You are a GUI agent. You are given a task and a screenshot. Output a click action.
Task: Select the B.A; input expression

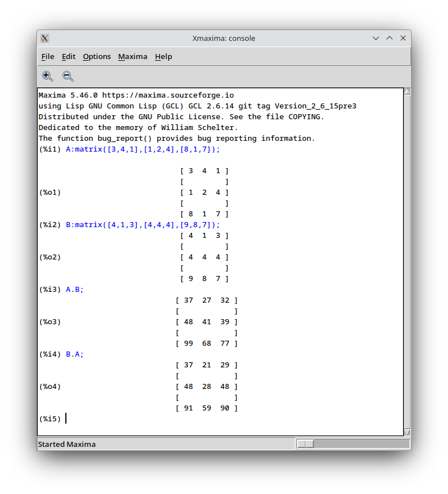click(75, 354)
